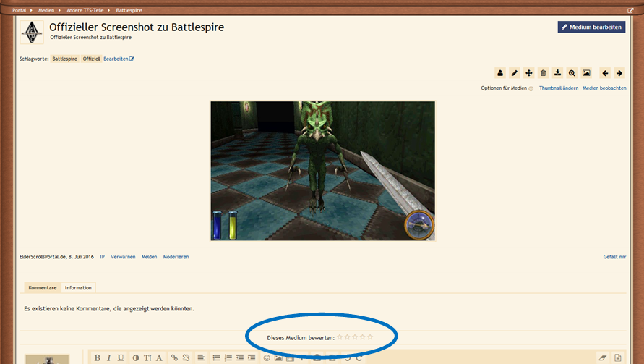Click the IP link under the image

pyautogui.click(x=102, y=257)
